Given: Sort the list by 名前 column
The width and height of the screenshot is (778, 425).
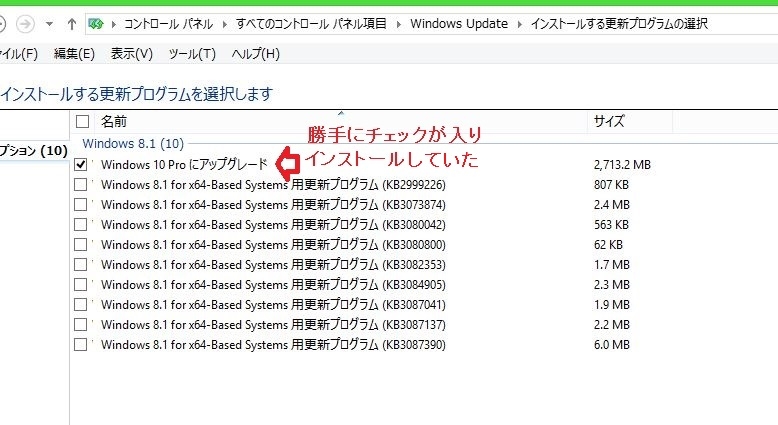Looking at the screenshot, I should point(114,121).
